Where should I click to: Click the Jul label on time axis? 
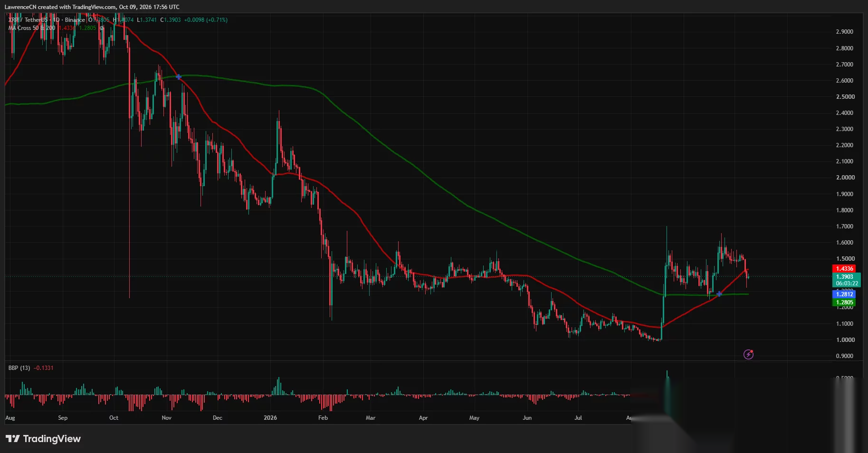[578, 418]
